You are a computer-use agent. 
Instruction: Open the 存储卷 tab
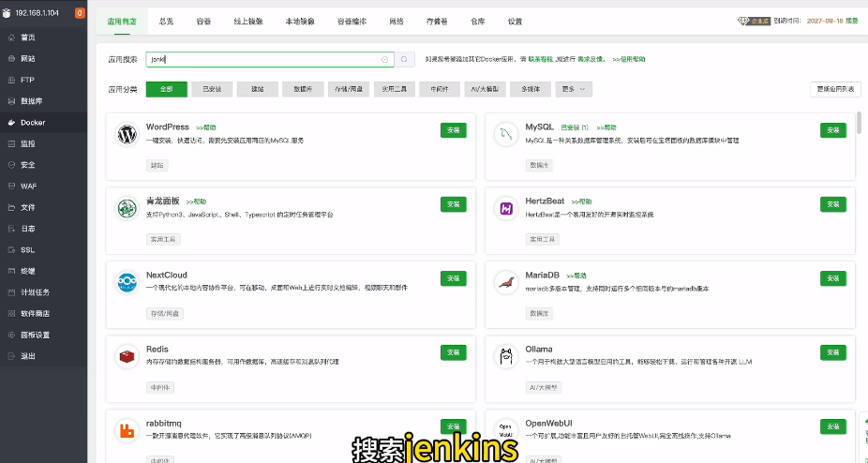[x=437, y=22]
